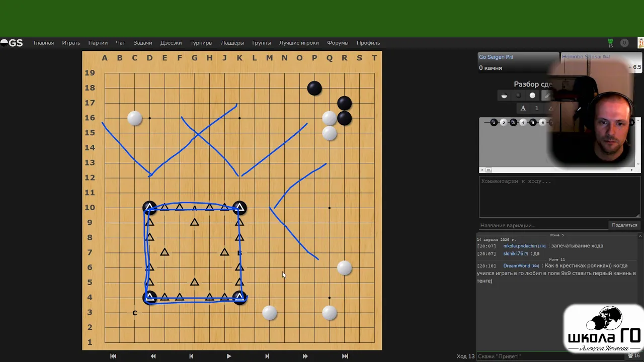Start game auto-play
This screenshot has width=644, height=362.
(229, 356)
